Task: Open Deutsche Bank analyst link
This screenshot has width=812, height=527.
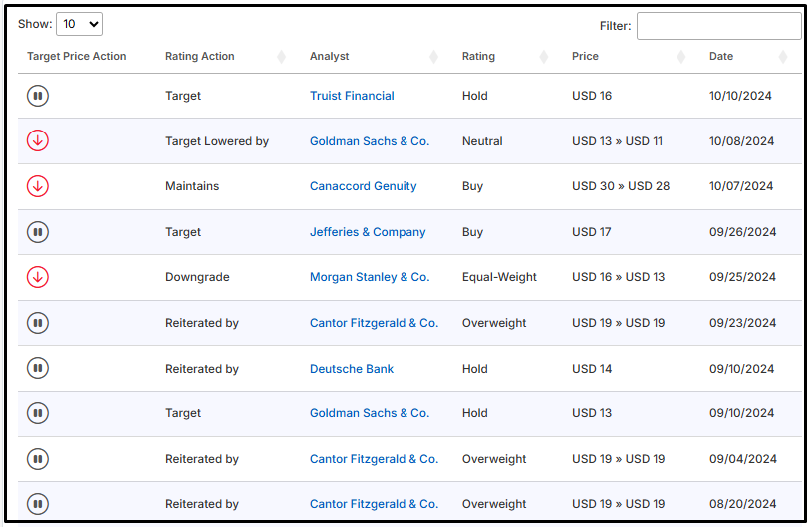Action: 352,368
